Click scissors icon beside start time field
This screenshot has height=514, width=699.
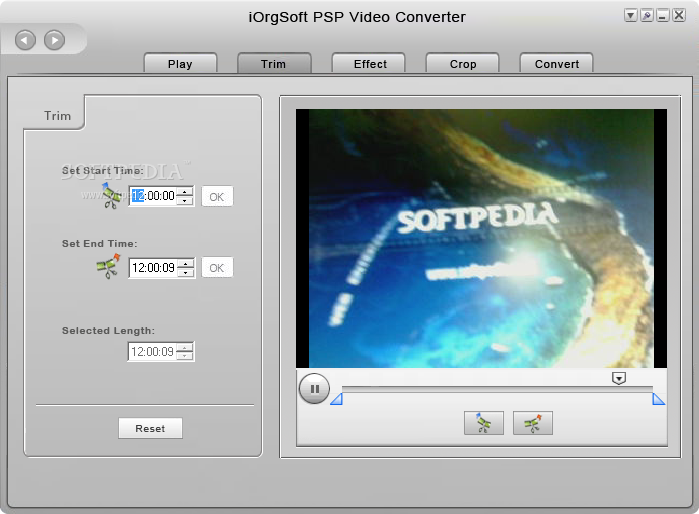(x=110, y=196)
